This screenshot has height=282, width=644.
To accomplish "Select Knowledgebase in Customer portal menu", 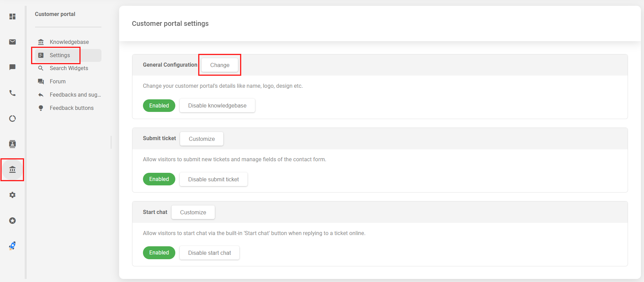I will coord(69,42).
